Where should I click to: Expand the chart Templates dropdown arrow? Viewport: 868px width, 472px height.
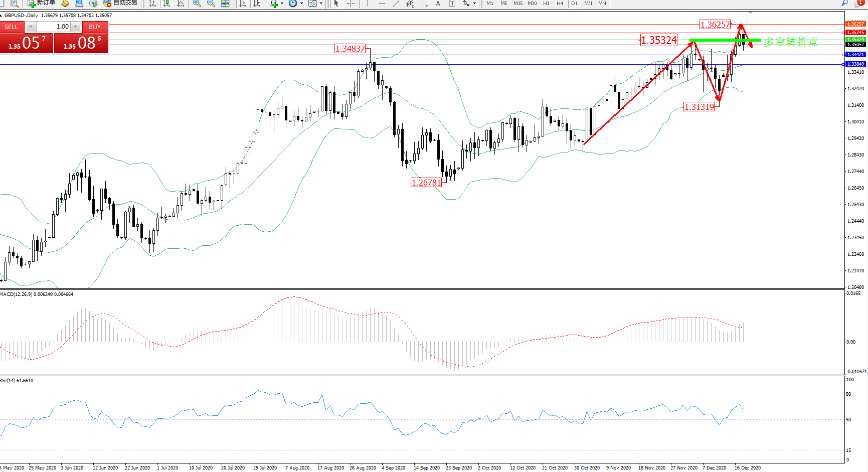point(321,4)
